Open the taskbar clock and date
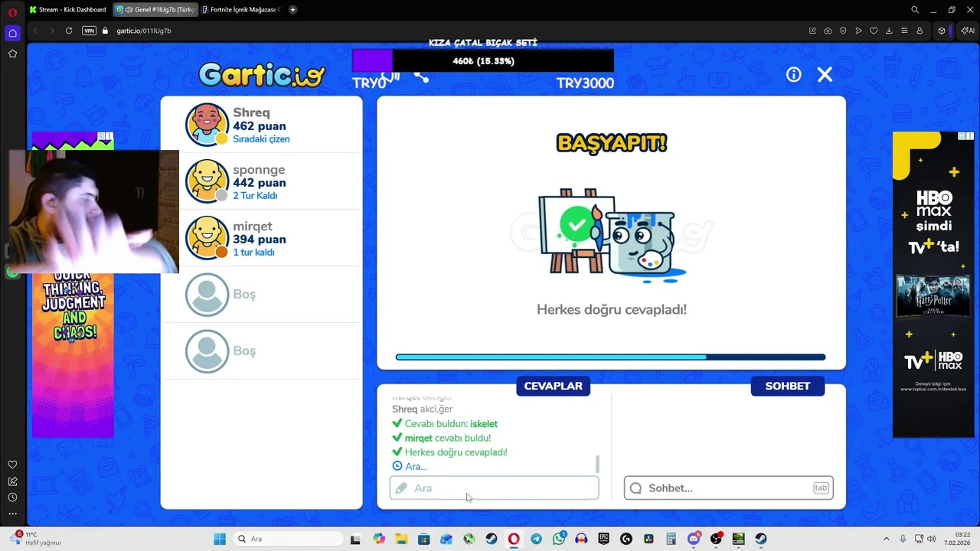 pos(957,539)
